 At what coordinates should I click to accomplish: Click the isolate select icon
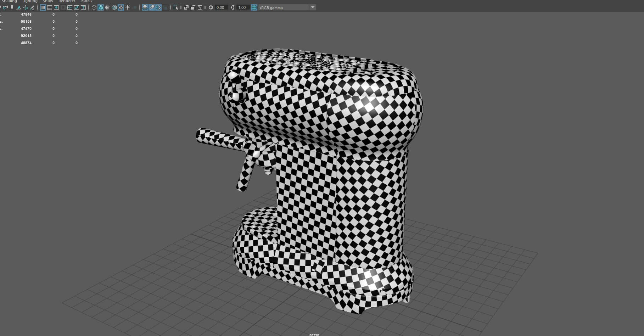[x=175, y=7]
